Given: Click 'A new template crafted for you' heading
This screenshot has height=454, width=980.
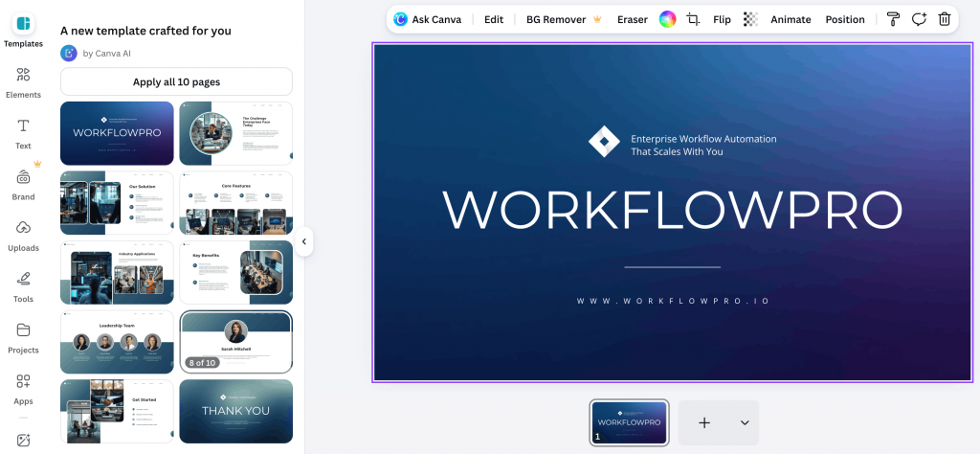Looking at the screenshot, I should (145, 31).
